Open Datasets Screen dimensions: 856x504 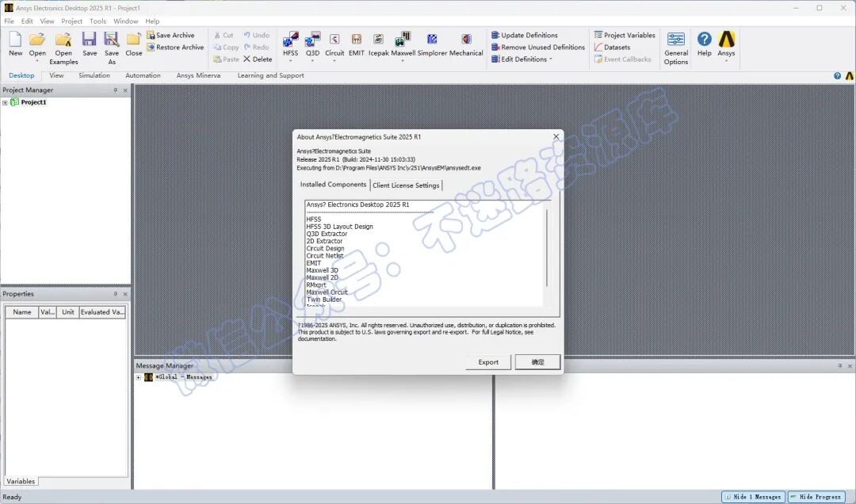click(612, 48)
